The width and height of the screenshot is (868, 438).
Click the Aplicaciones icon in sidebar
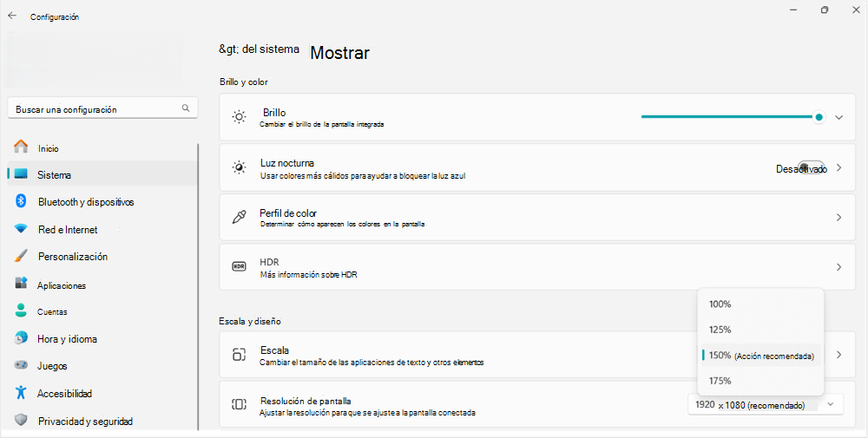tap(21, 284)
